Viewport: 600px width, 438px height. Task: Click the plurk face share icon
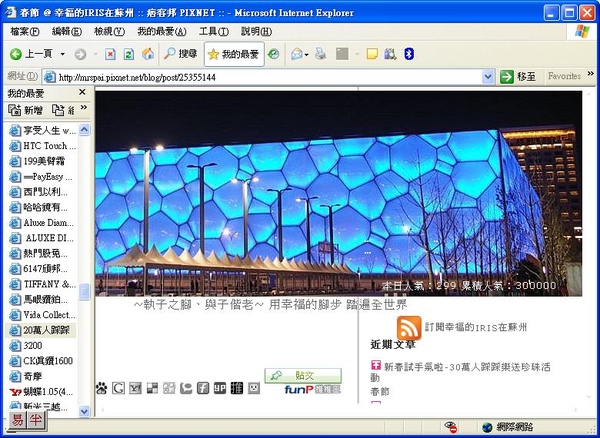(x=254, y=388)
